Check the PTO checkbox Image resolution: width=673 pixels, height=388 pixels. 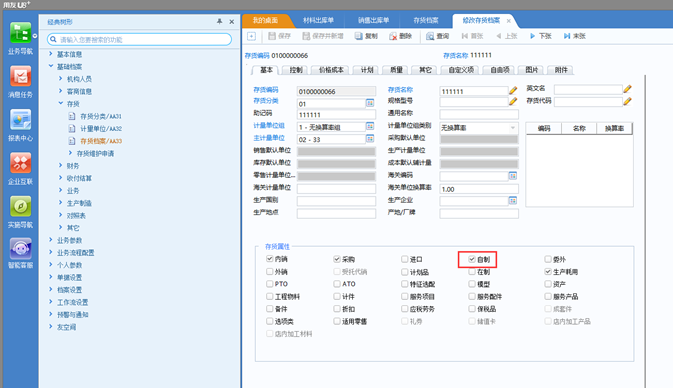tap(270, 284)
